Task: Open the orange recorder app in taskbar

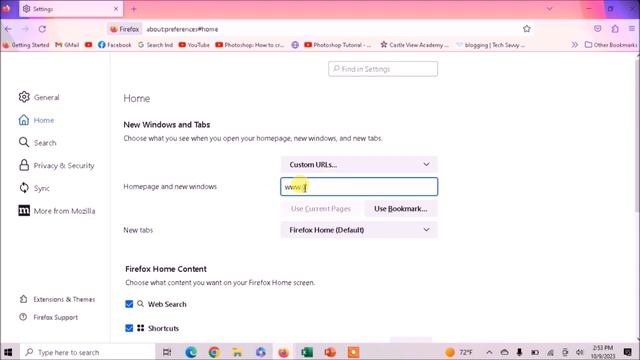Action: tap(353, 352)
